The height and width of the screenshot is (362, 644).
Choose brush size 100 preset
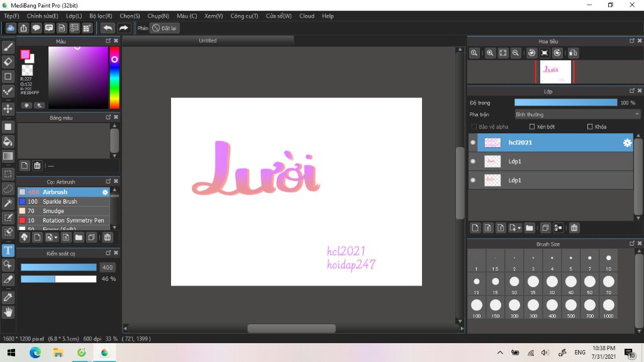click(x=477, y=308)
